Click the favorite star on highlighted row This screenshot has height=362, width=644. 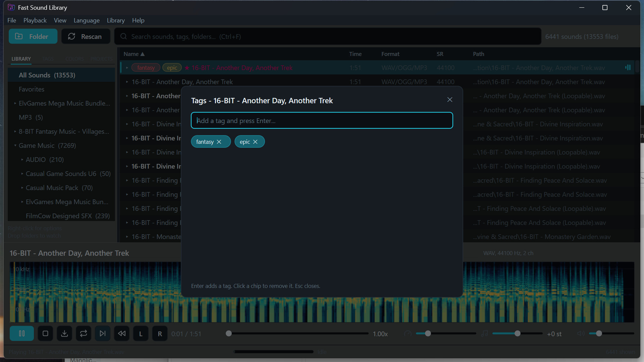tap(187, 68)
